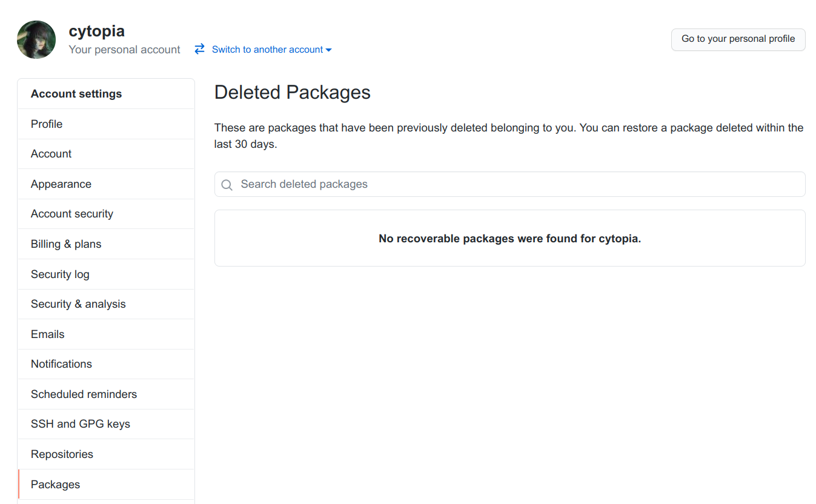Click the cytopia profile avatar
The width and height of the screenshot is (816, 504).
click(36, 40)
